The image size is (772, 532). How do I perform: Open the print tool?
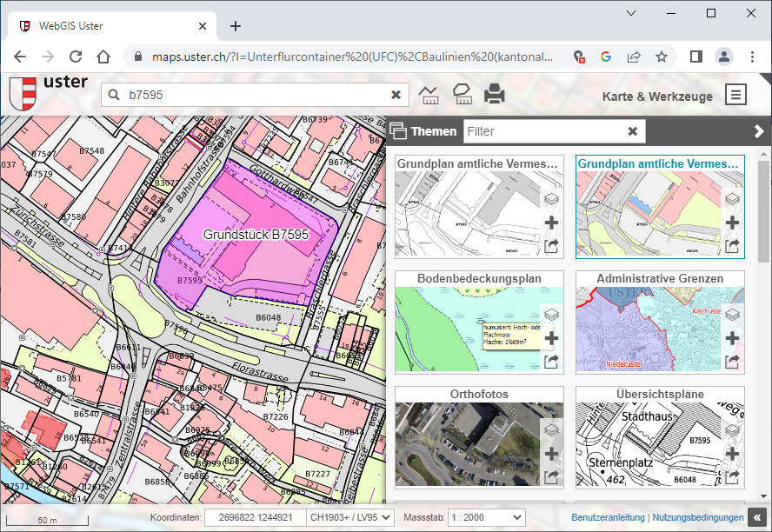point(495,94)
